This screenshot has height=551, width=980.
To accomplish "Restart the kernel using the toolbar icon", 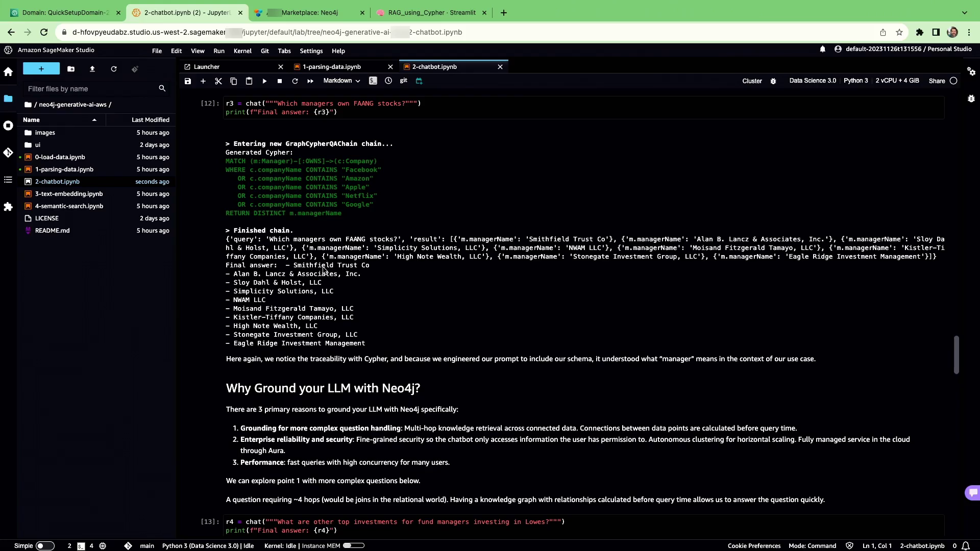I will coord(295,81).
